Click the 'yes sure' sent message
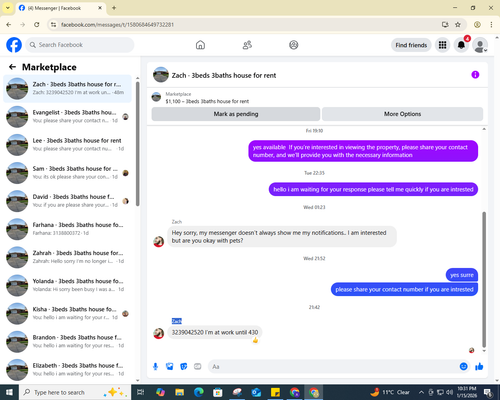Screen dimensions: 500x400 [462, 275]
